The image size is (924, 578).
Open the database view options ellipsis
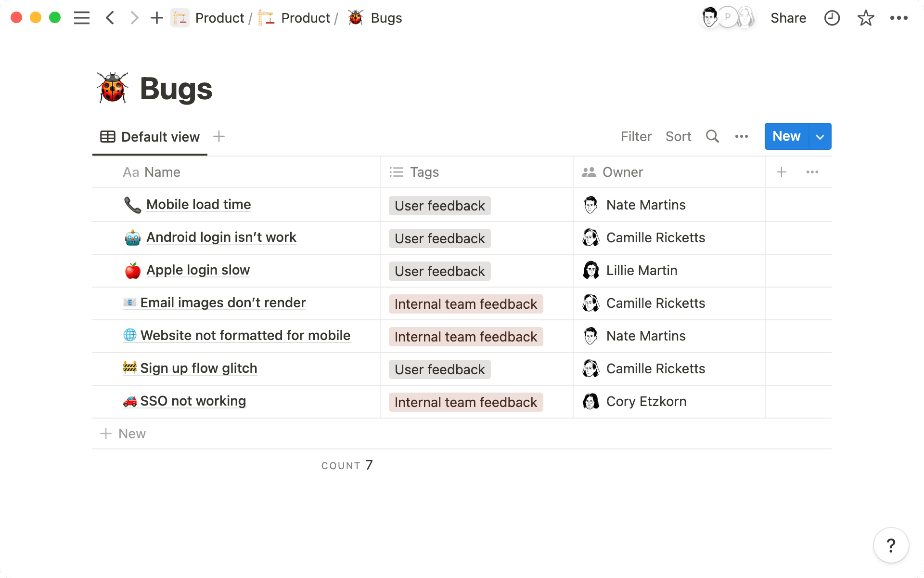(742, 136)
